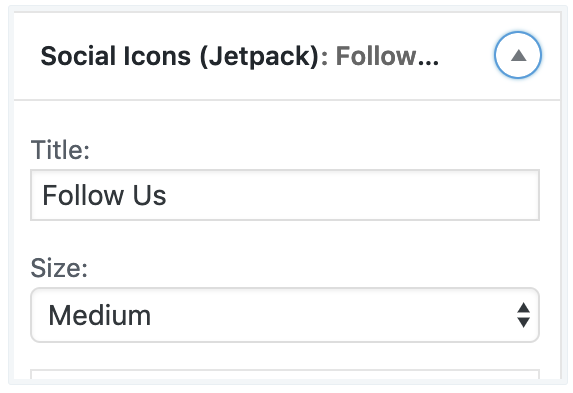Click the word "Jetpack" in the widget heading

click(259, 57)
